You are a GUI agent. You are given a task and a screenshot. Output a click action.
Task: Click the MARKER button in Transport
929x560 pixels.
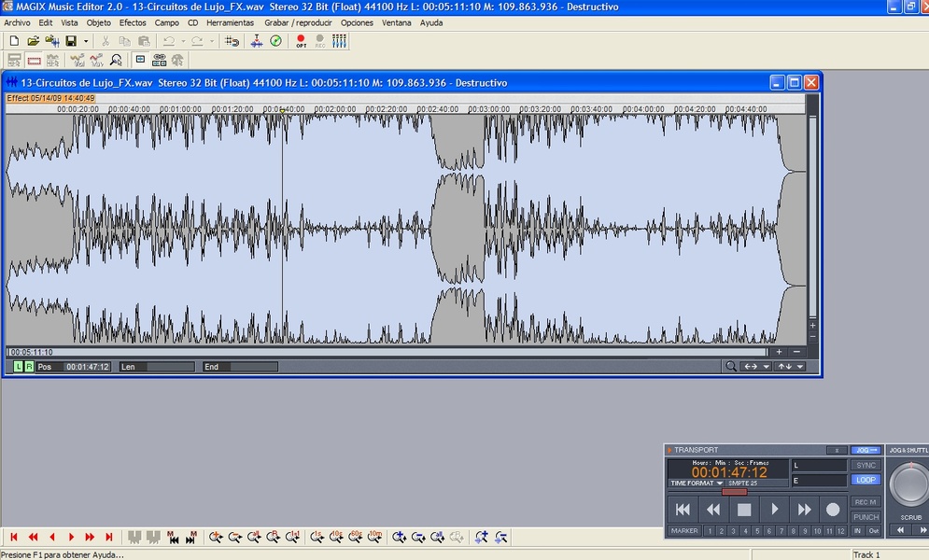pyautogui.click(x=684, y=531)
